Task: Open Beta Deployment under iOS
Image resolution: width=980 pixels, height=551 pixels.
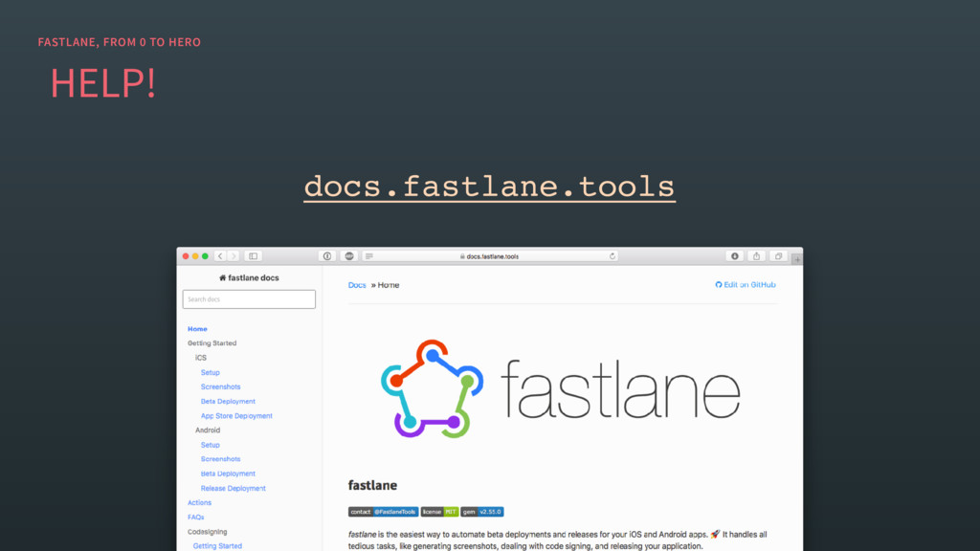Action: 228,401
